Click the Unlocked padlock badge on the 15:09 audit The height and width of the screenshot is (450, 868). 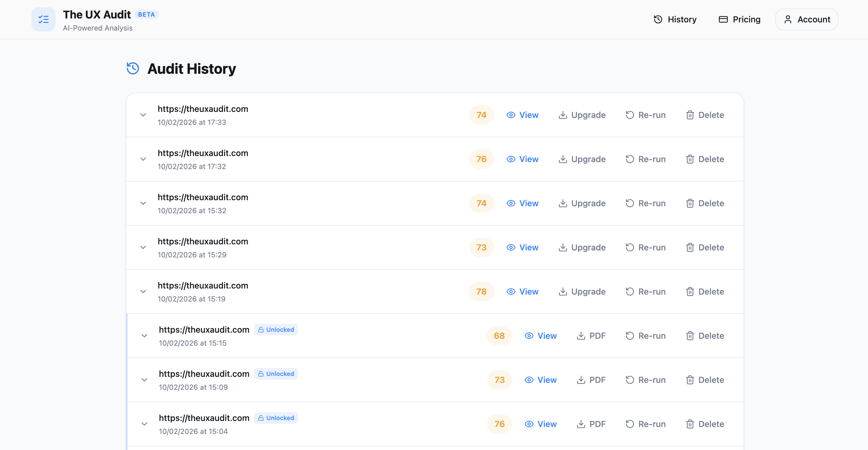[276, 373]
